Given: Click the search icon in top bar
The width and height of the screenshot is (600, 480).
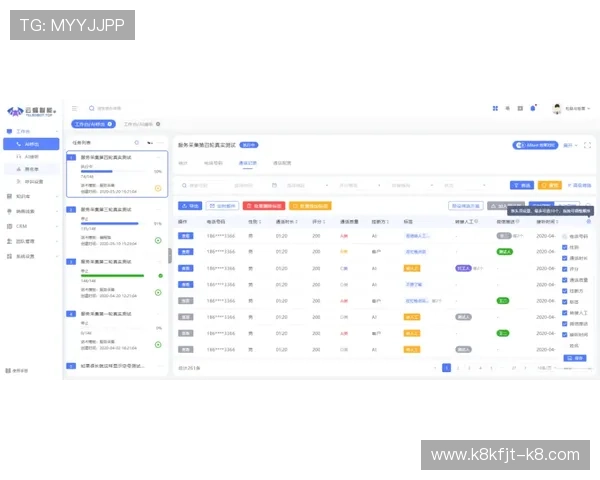Looking at the screenshot, I should (90, 108).
